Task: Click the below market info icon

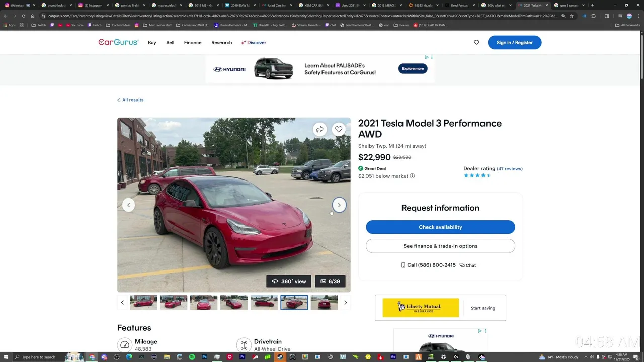Action: pyautogui.click(x=412, y=176)
